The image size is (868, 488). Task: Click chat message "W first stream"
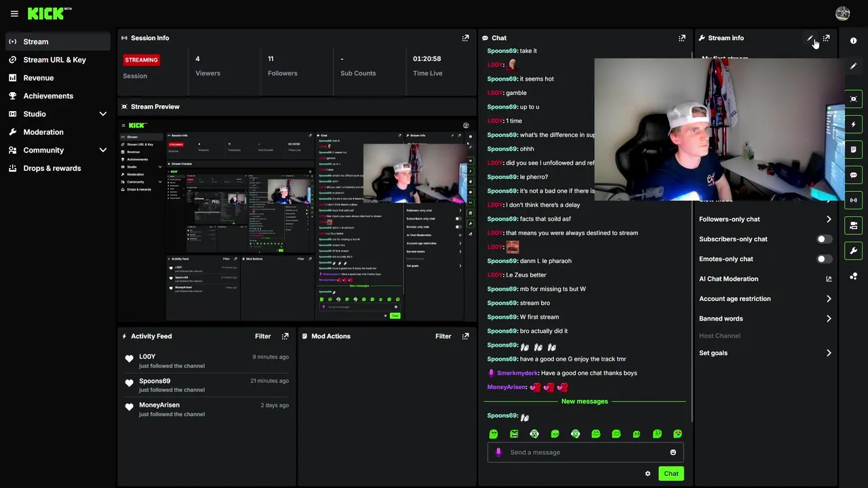click(x=540, y=317)
